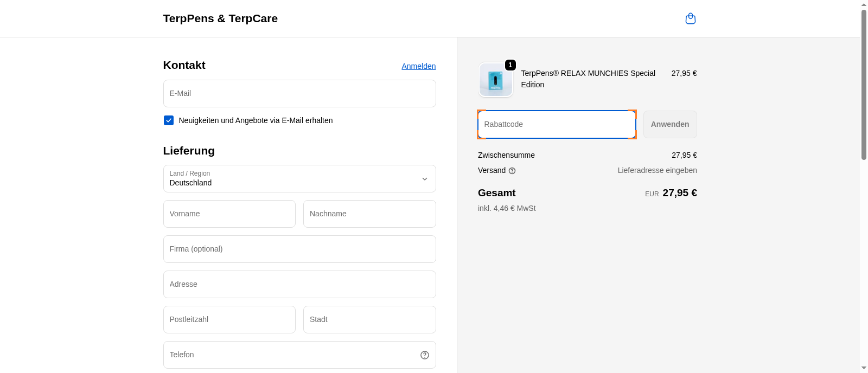Viewport: 868px width, 373px height.
Task: Click the Stadt input field
Action: (x=369, y=320)
